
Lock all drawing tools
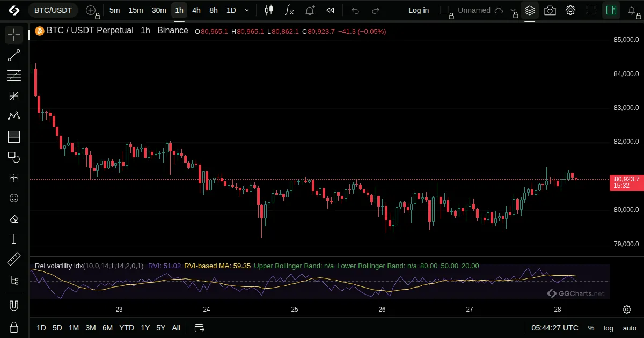click(x=14, y=327)
